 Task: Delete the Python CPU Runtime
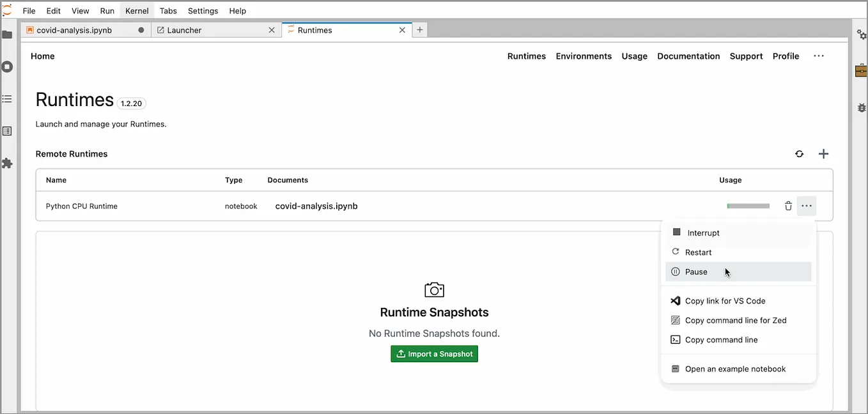788,206
